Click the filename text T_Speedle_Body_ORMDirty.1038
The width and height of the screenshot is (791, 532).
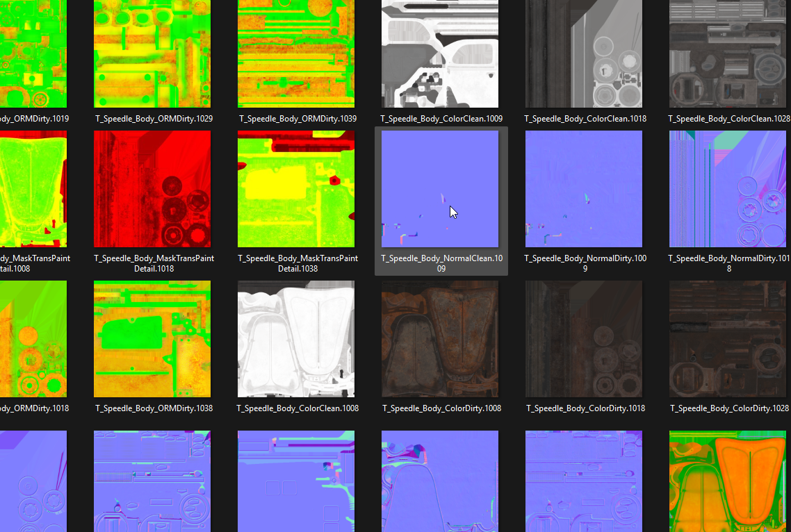point(154,408)
